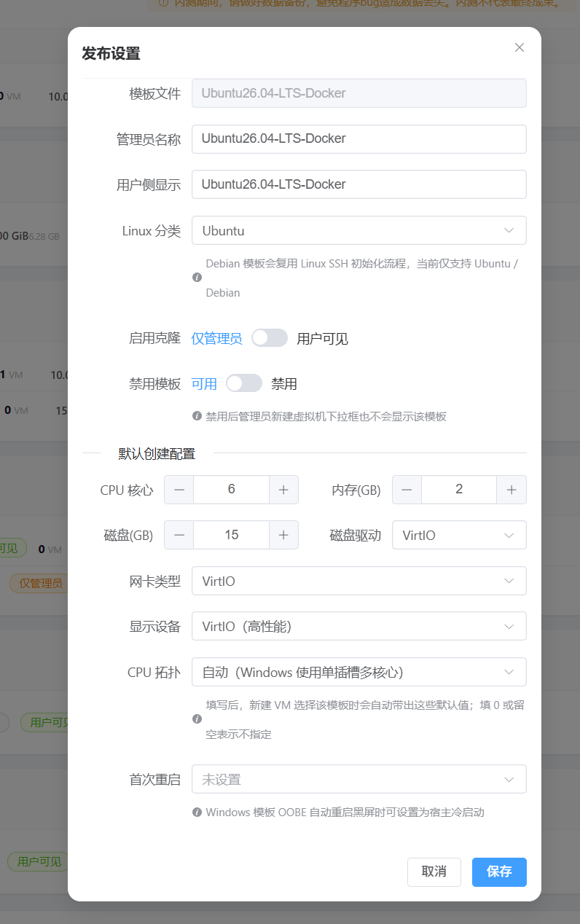Click info icon beside 填写后 hint
Viewport: 580px width, 924px height.
point(197,719)
